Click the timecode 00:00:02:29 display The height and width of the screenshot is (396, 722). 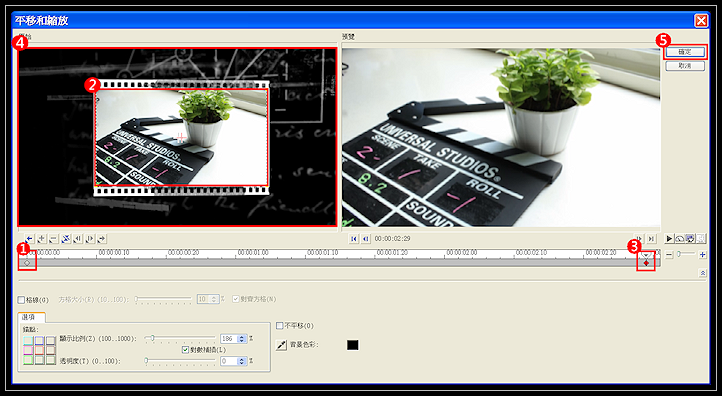[x=392, y=239]
